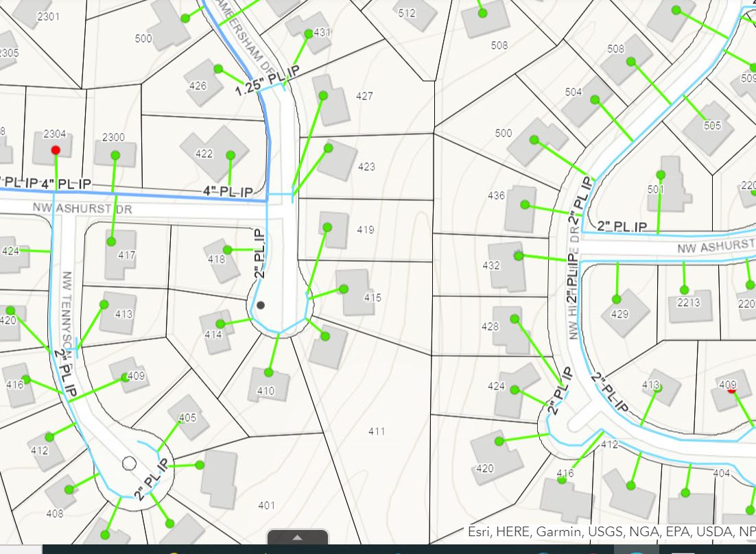Viewport: 756px width, 554px height.
Task: Click the green service point at house 429
Action: pos(617,299)
